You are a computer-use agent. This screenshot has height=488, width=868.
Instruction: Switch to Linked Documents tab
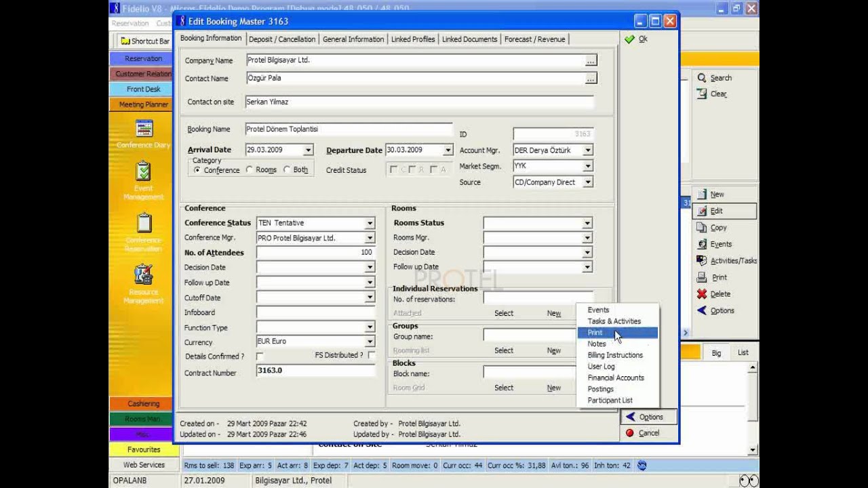tap(469, 39)
